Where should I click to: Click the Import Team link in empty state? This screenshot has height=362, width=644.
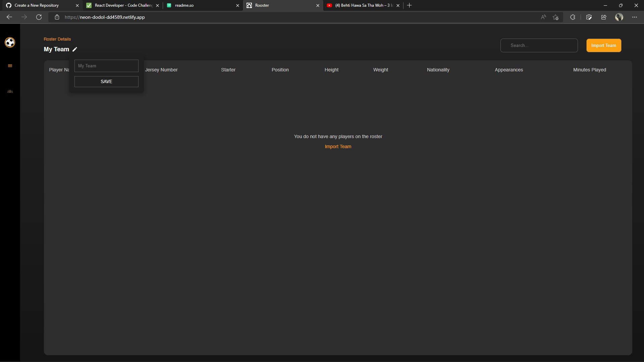click(x=338, y=146)
